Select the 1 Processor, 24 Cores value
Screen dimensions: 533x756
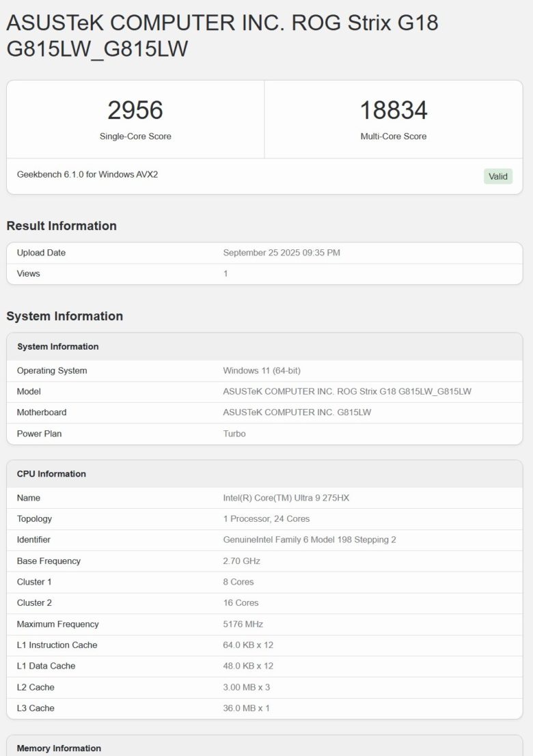(266, 519)
